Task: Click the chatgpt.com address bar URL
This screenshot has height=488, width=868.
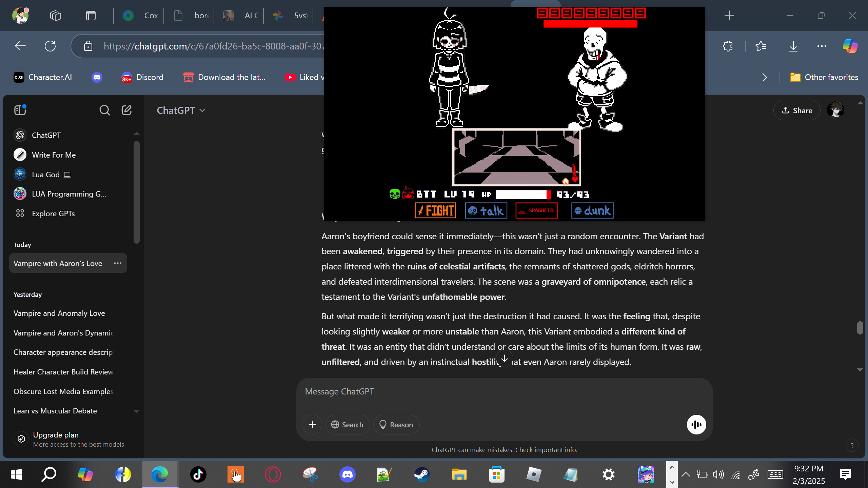Action: point(214,46)
